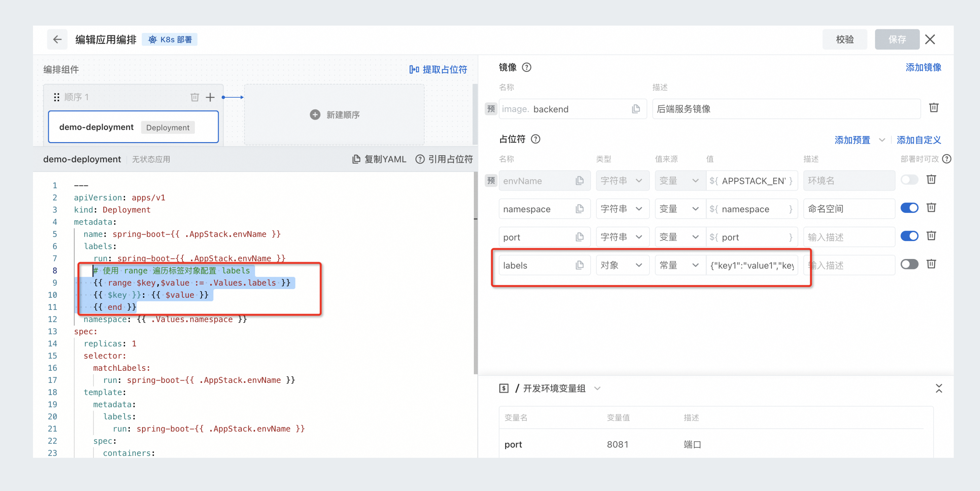The height and width of the screenshot is (491, 980).
Task: Enable the labels deploy-time editable switch
Action: 910,264
